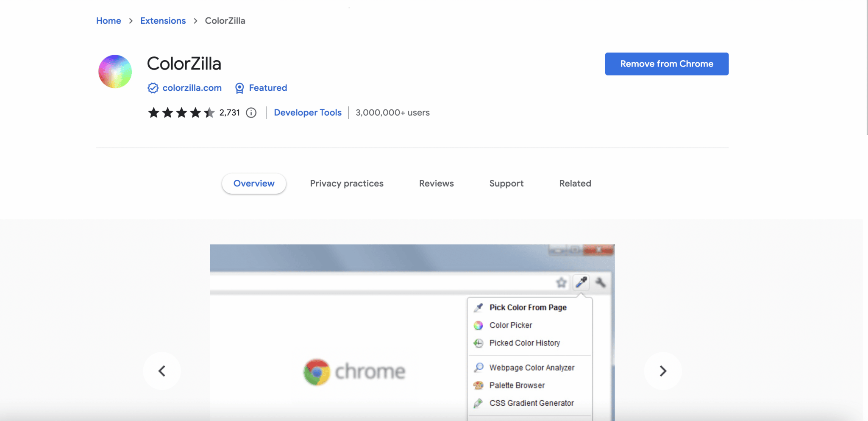Switch to the Reviews tab

click(436, 183)
